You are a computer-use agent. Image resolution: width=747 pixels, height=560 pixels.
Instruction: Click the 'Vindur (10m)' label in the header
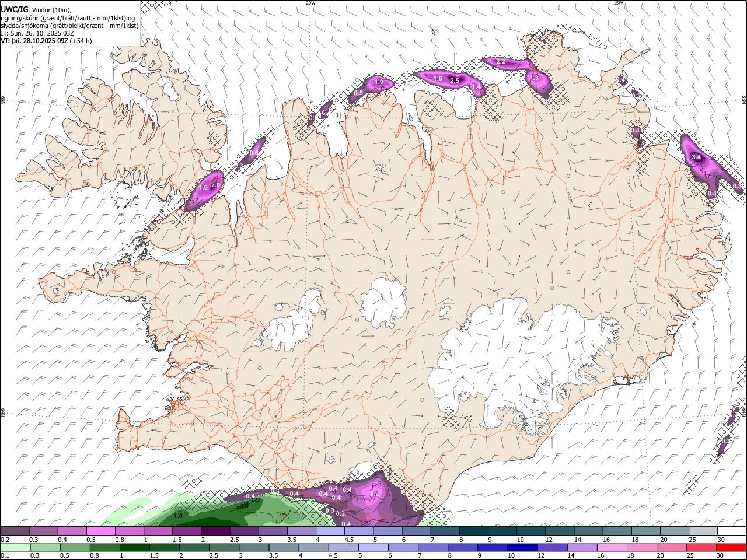click(51, 9)
